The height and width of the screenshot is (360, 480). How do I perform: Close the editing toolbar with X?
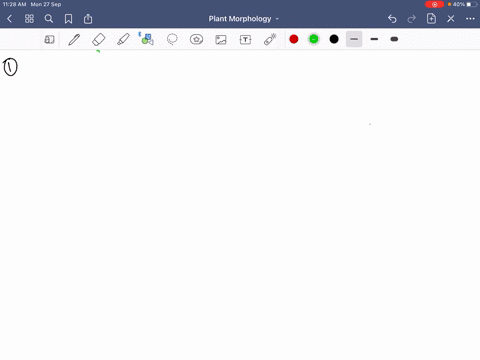pyautogui.click(x=451, y=19)
